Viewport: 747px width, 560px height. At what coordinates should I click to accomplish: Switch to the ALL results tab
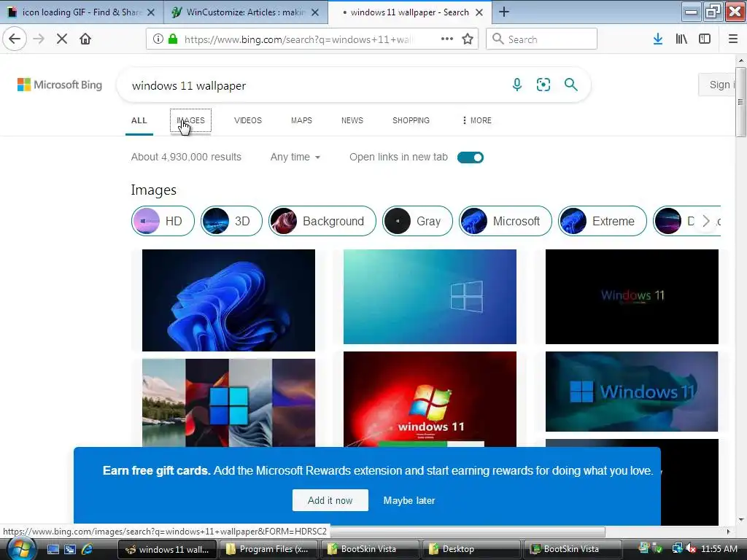139,120
